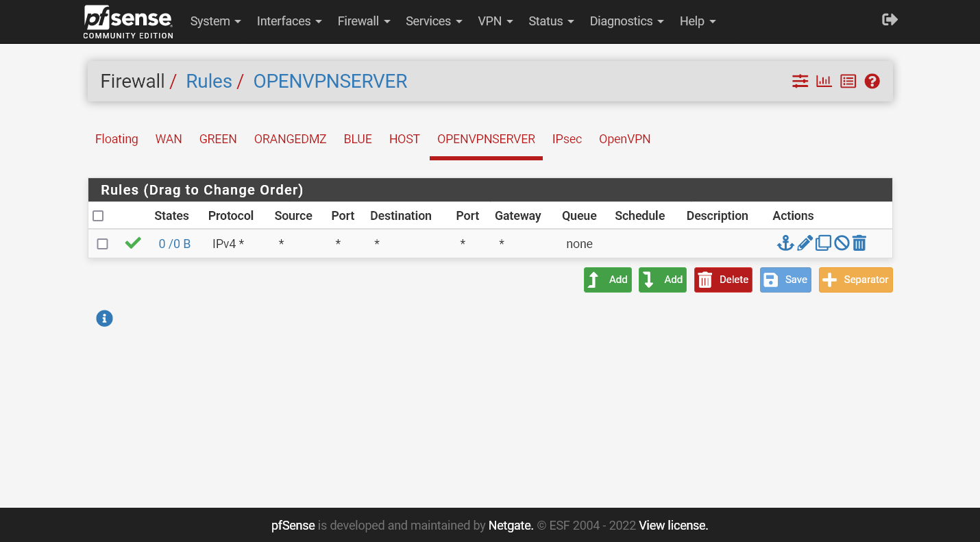The width and height of the screenshot is (980, 542).
Task: Click the info icon below the rules table
Action: (x=104, y=318)
